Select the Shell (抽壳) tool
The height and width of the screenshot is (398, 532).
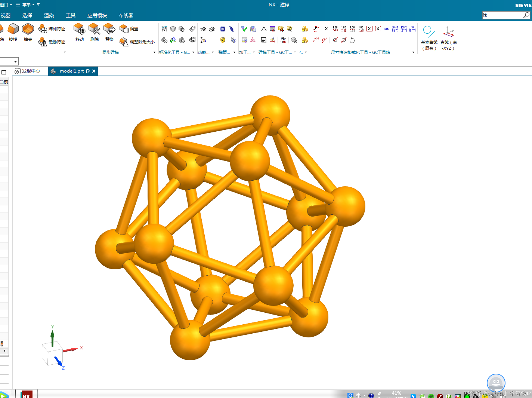click(28, 32)
